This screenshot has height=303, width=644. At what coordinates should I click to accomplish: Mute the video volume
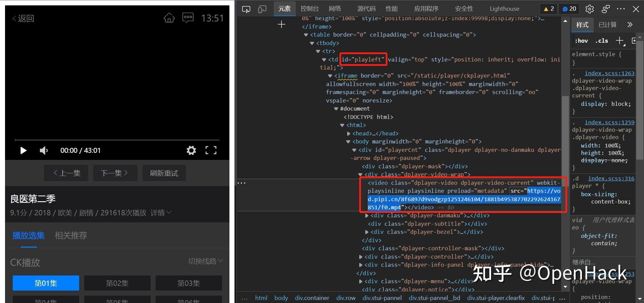click(44, 150)
